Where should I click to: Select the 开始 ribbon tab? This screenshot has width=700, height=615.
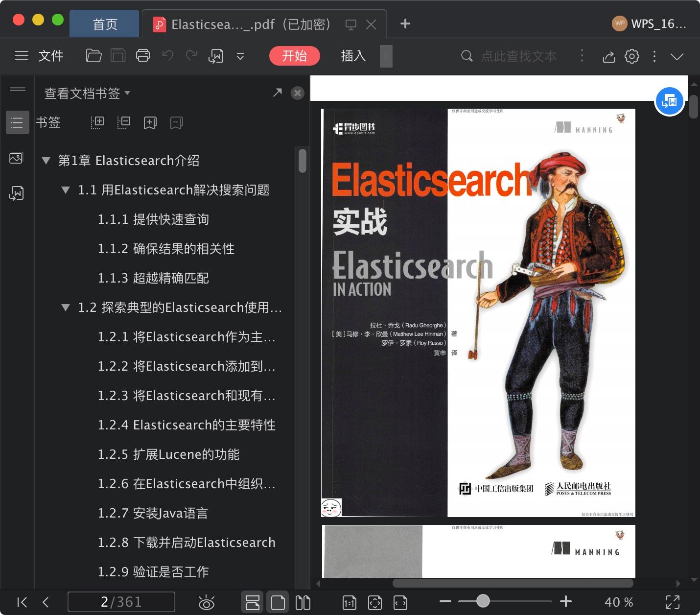click(294, 56)
